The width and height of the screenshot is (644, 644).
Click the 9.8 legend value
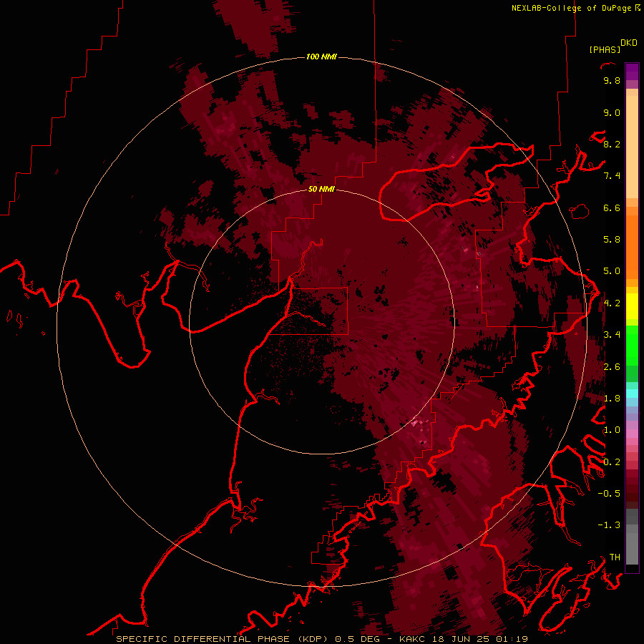point(612,80)
